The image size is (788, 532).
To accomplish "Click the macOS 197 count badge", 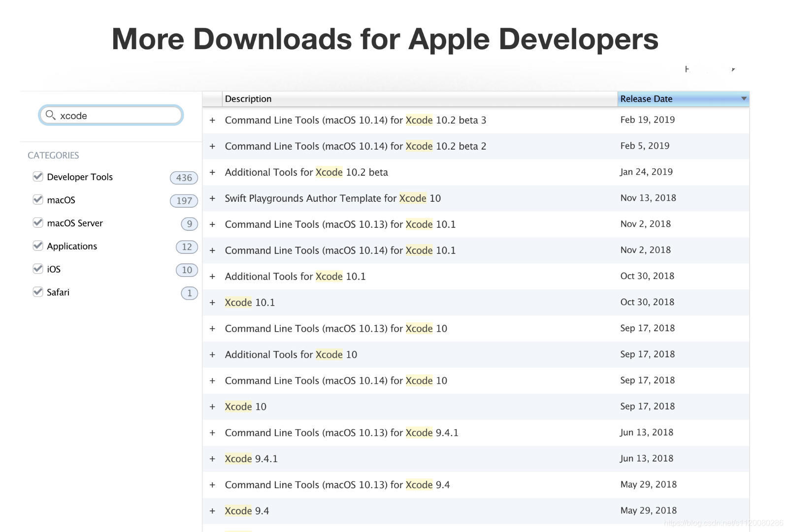I will 184,201.
